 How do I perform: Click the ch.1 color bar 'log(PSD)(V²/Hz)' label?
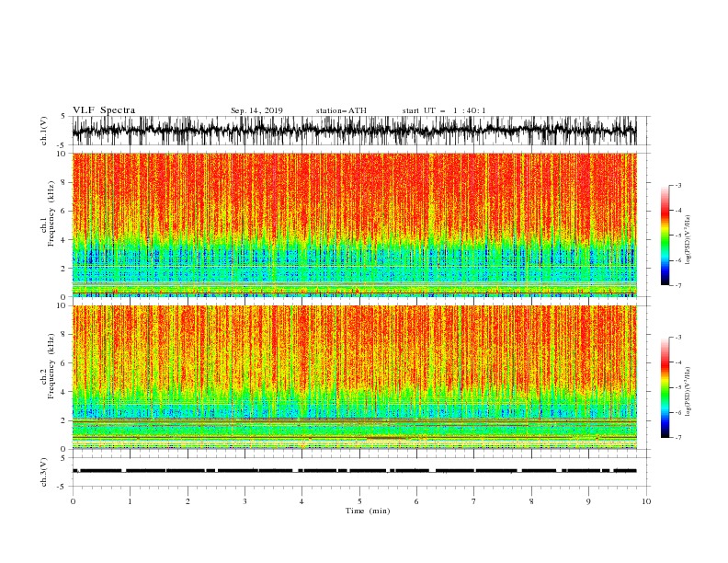[x=688, y=240]
